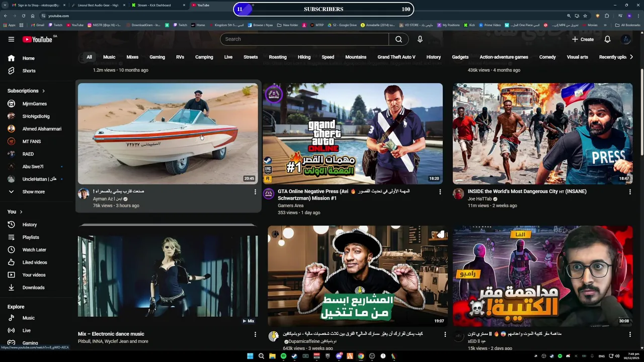The image size is (644, 362).
Task: Open the account avatar menu
Action: point(626,39)
